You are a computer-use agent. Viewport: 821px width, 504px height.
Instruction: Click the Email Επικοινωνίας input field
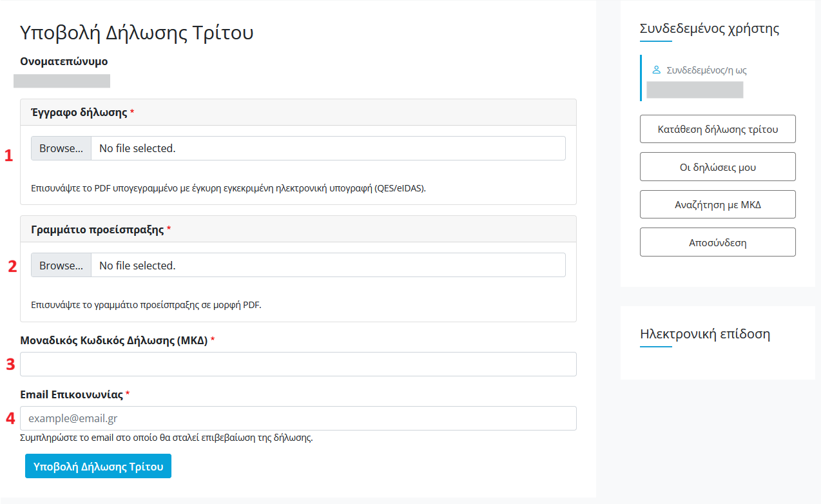298,418
